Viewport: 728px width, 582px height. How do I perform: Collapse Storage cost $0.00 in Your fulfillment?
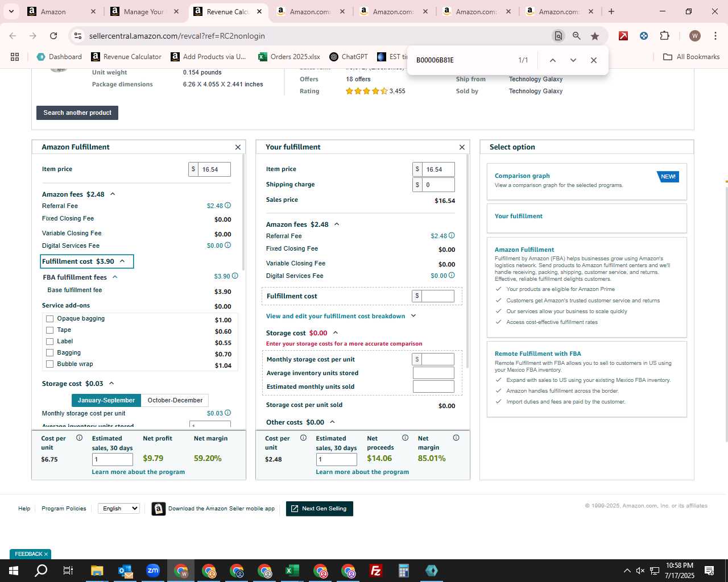[x=336, y=333]
